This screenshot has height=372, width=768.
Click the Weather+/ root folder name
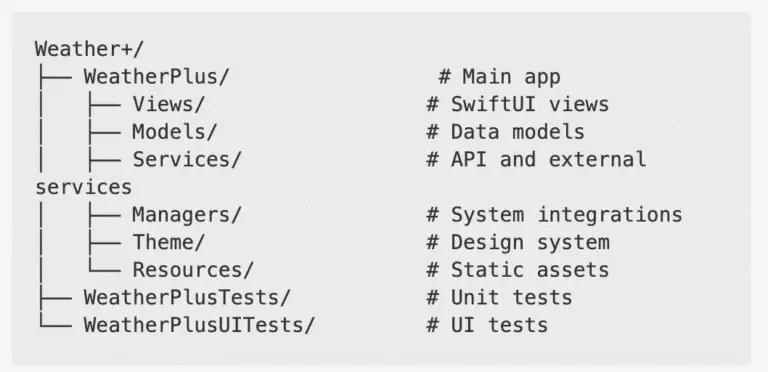(x=90, y=49)
